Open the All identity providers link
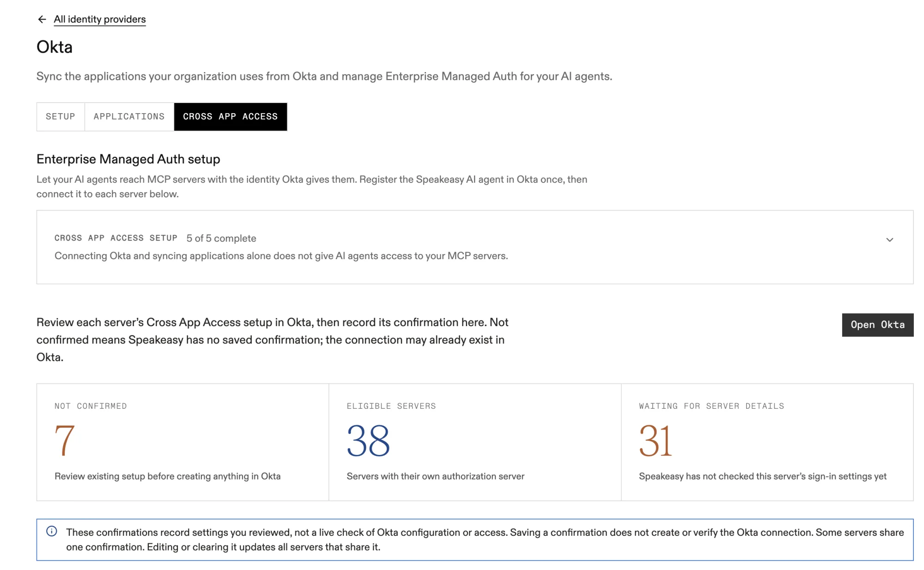This screenshot has height=570, width=924. [x=100, y=19]
